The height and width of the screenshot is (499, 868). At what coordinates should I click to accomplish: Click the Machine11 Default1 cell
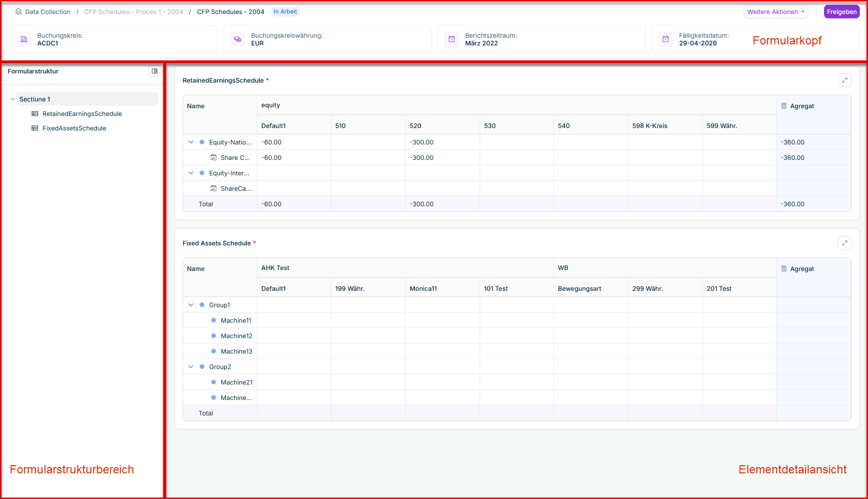pyautogui.click(x=294, y=320)
